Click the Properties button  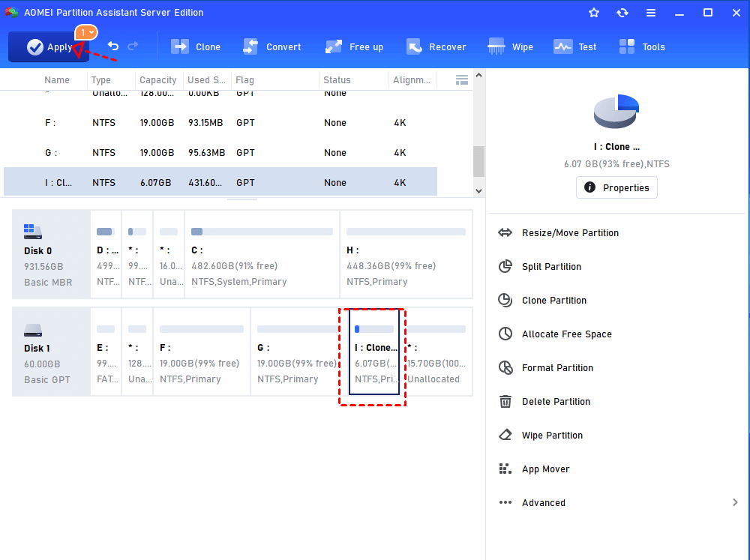pyautogui.click(x=616, y=187)
